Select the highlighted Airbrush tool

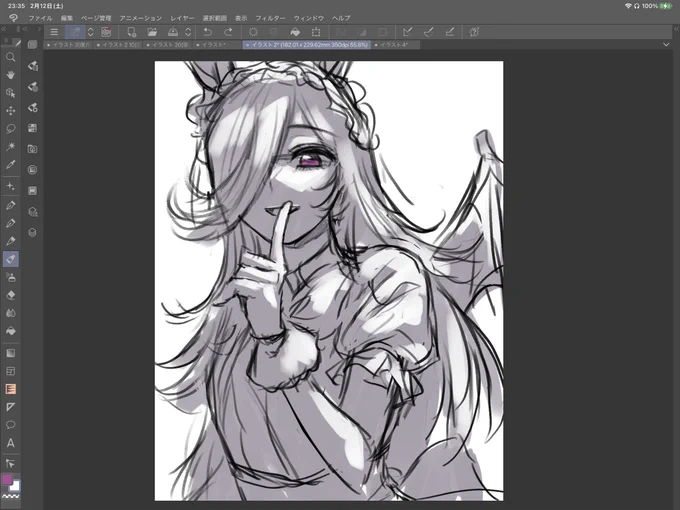click(10, 259)
